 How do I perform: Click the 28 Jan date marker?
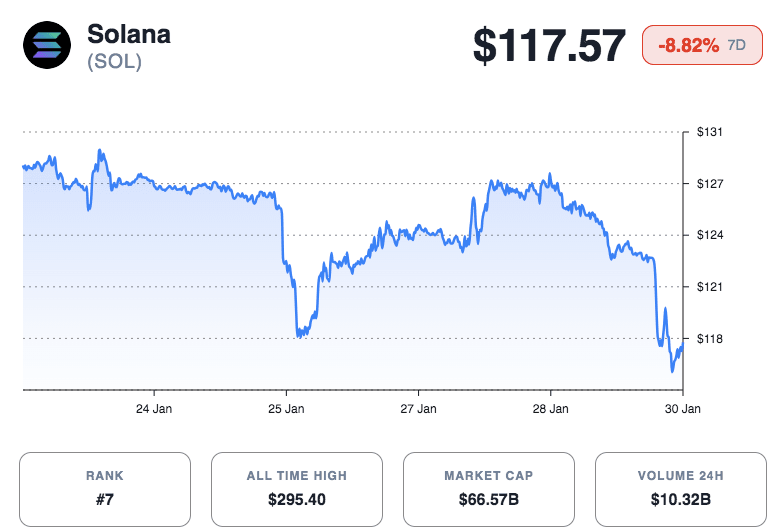551,409
